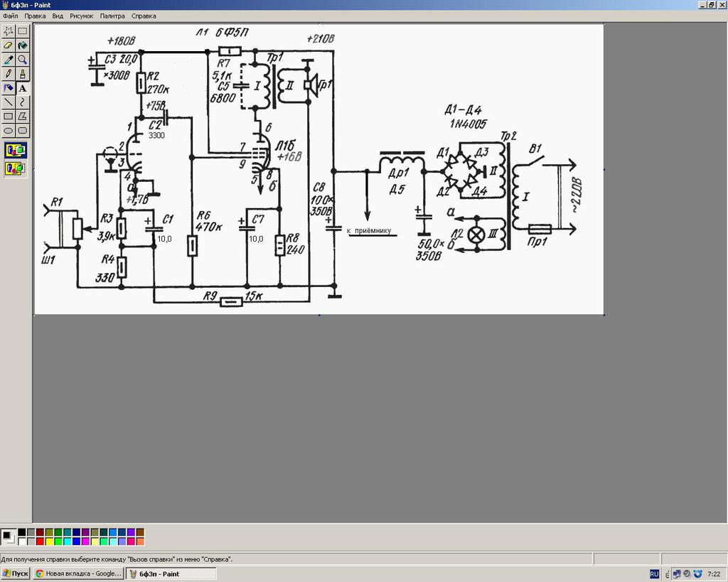Image resolution: width=728 pixels, height=582 pixels.
Task: Select the Airbrush spray tool
Action: point(9,88)
